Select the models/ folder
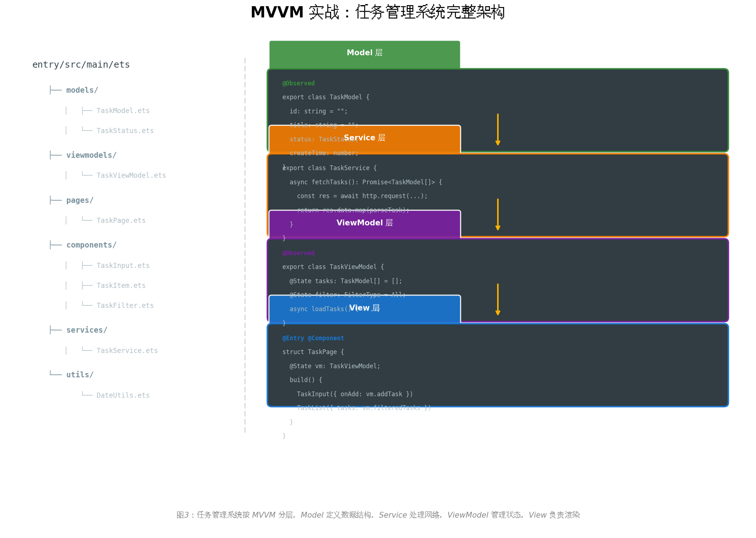756x538 pixels. tap(82, 90)
